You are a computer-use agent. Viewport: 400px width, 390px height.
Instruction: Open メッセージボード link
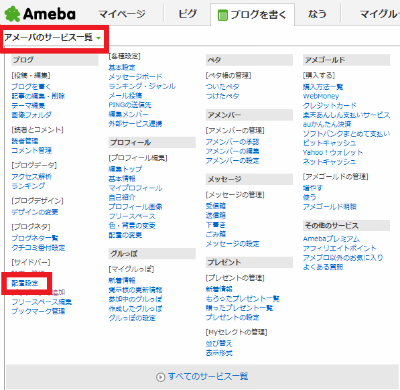[x=135, y=77]
